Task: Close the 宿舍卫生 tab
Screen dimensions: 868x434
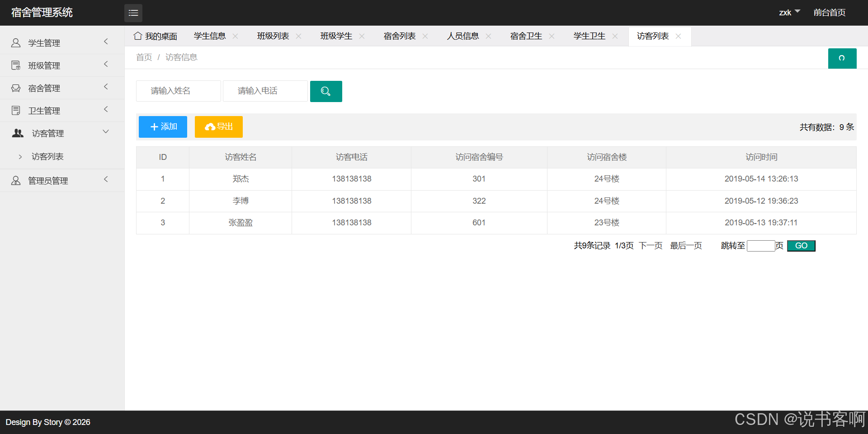Action: (x=552, y=36)
